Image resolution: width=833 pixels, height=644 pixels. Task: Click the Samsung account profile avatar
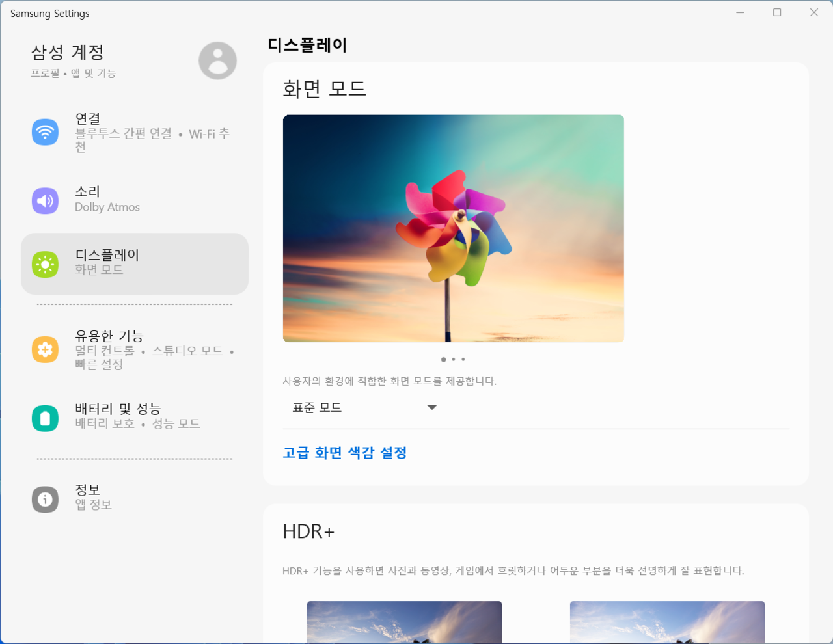[217, 61]
